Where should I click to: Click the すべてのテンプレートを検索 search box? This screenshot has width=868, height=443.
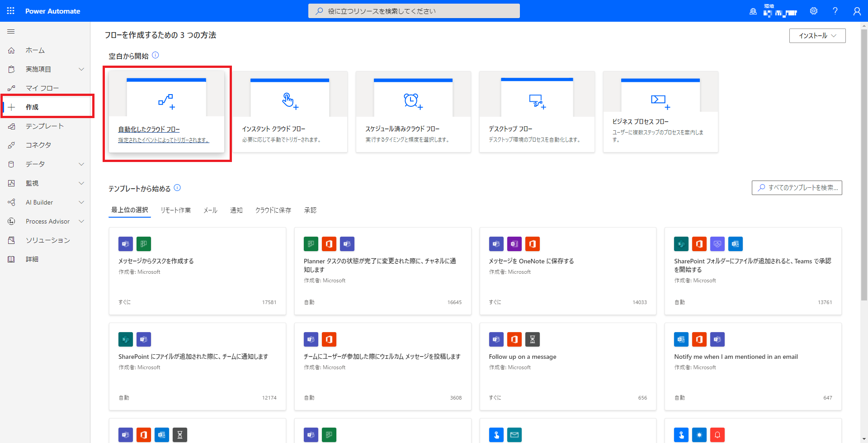tap(797, 188)
